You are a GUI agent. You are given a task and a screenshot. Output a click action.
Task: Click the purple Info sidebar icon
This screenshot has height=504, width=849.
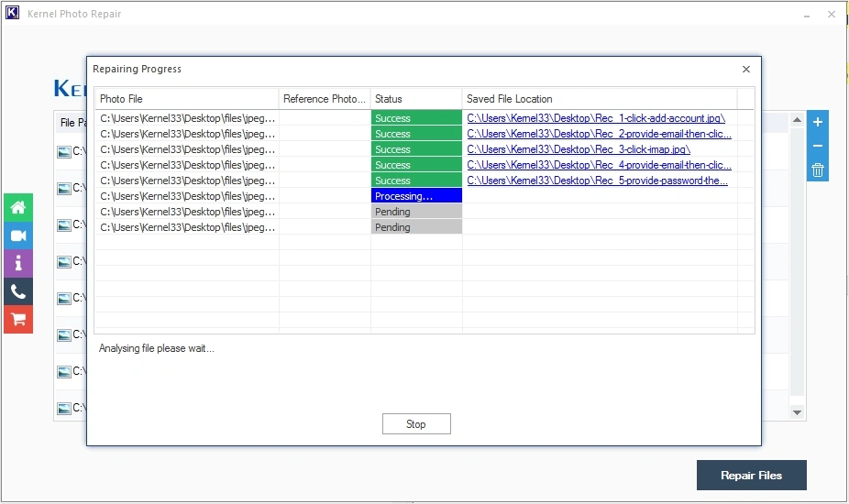coord(17,264)
